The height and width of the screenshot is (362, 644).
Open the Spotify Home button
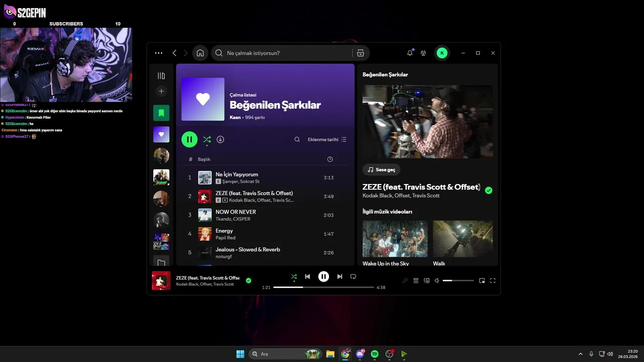tap(200, 53)
